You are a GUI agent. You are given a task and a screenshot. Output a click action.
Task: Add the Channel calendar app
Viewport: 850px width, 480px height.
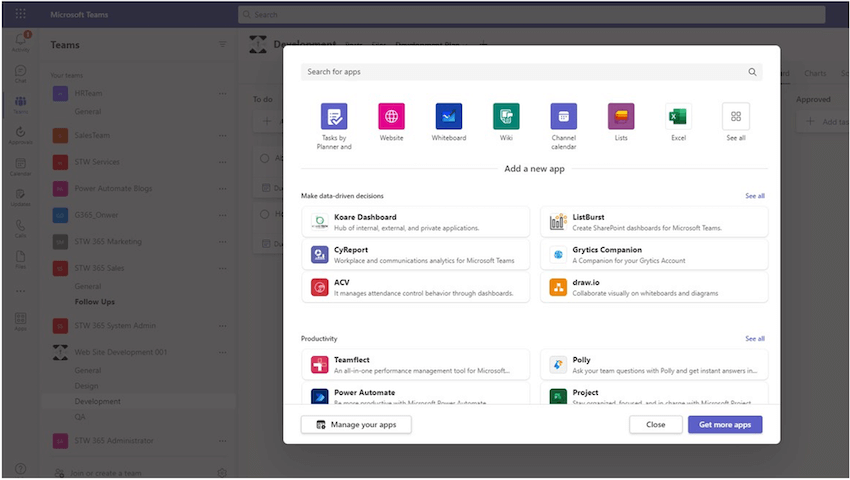[564, 126]
